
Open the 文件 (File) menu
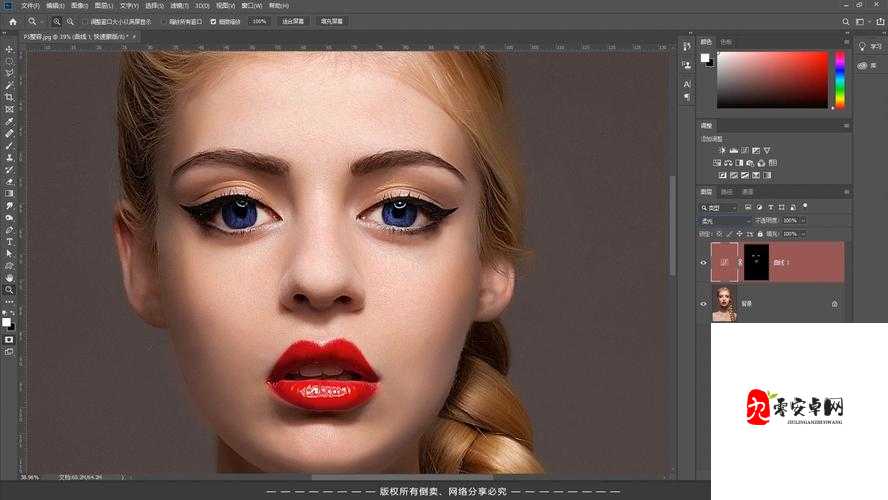coord(30,5)
